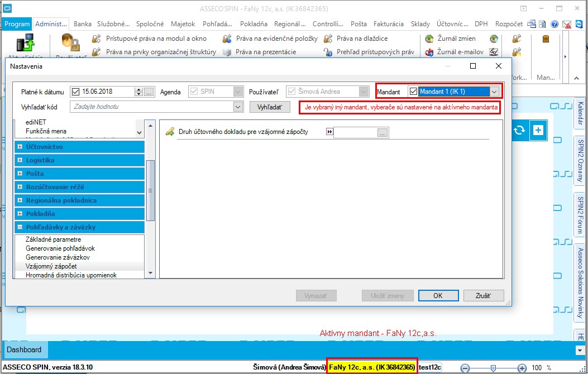Uncheck the Platné k dátumu date checkbox
This screenshot has width=588, height=374.
pos(76,92)
